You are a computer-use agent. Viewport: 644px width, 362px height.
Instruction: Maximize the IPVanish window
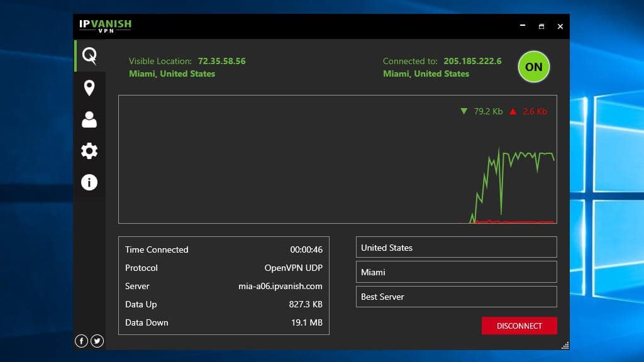coord(541,26)
